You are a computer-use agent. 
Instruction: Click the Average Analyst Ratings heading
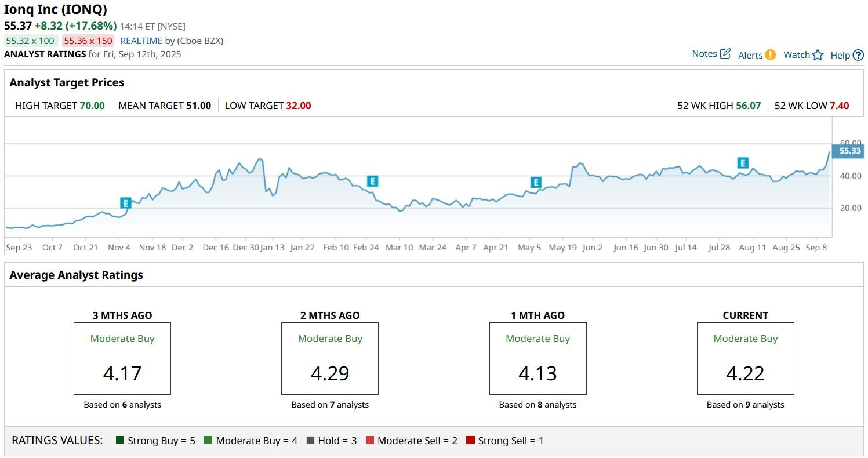pos(76,275)
